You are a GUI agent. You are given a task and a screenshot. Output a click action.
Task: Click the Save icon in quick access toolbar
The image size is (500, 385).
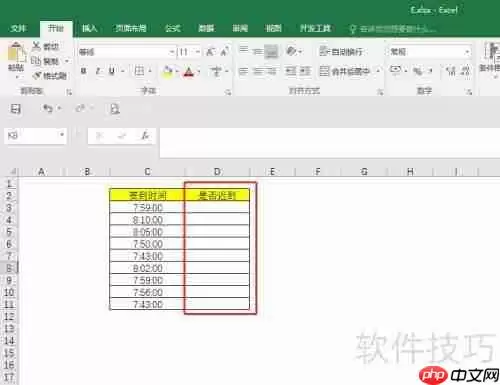(x=16, y=109)
